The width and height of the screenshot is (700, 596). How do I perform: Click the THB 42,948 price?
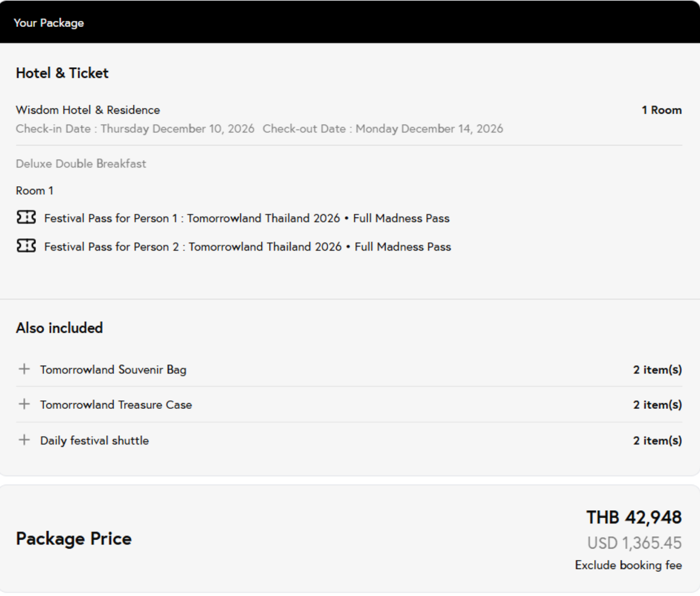tap(634, 517)
